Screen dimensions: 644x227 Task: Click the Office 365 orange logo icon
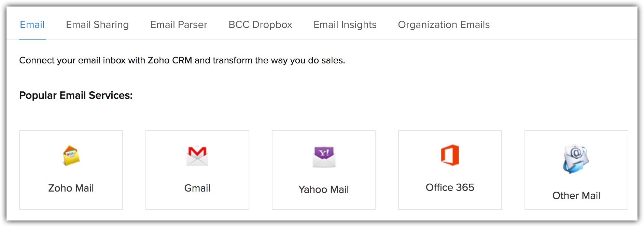(450, 155)
